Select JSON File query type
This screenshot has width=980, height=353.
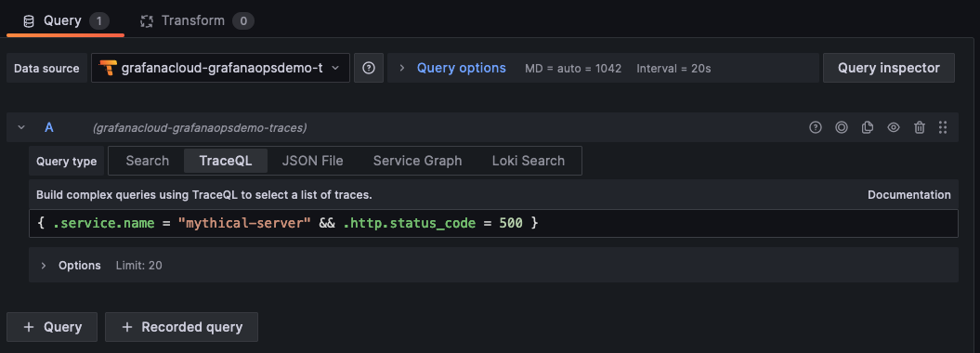pos(312,161)
